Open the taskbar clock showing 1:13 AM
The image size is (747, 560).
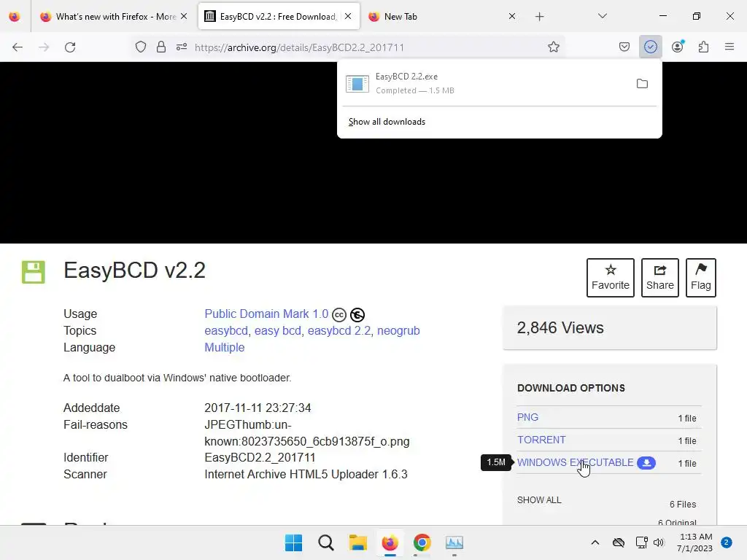(694, 542)
